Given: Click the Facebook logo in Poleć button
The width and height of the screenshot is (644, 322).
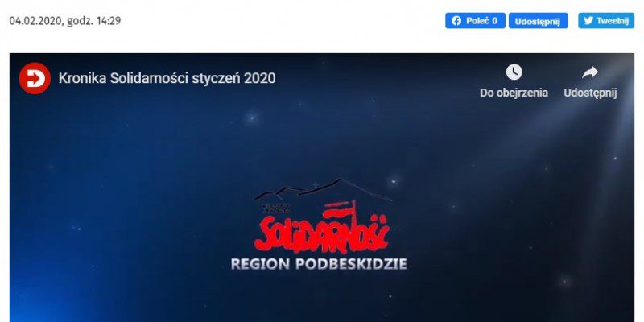Looking at the screenshot, I should pyautogui.click(x=456, y=21).
